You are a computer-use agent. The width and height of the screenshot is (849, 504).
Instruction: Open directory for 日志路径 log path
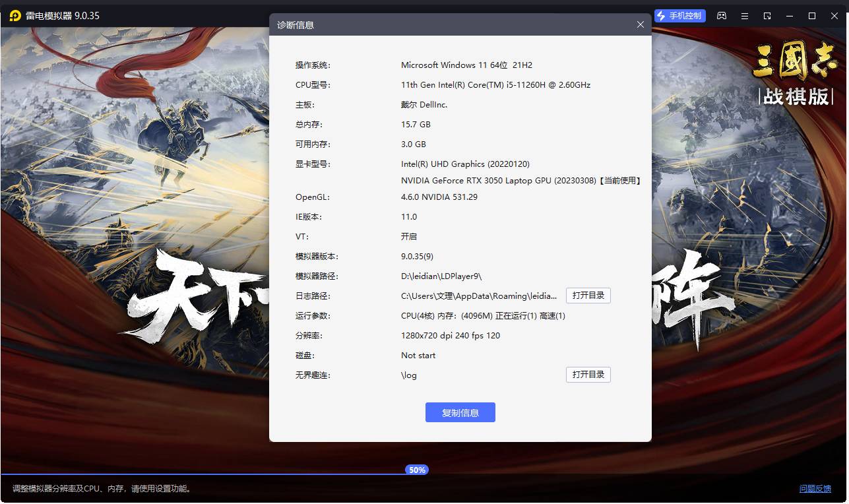(x=588, y=296)
